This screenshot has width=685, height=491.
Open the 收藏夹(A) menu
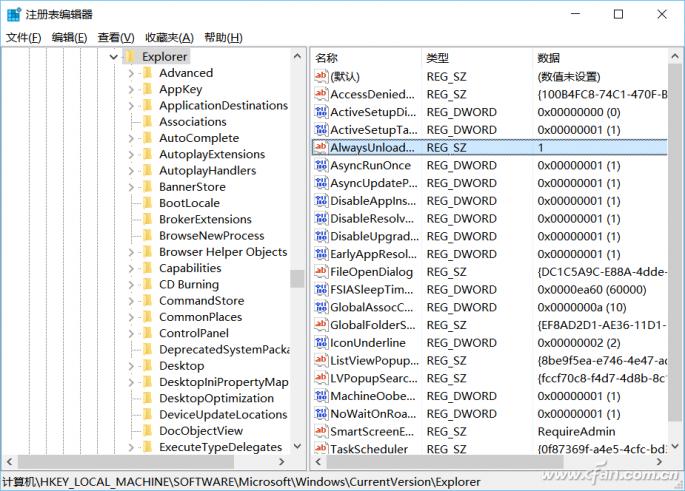(x=169, y=38)
